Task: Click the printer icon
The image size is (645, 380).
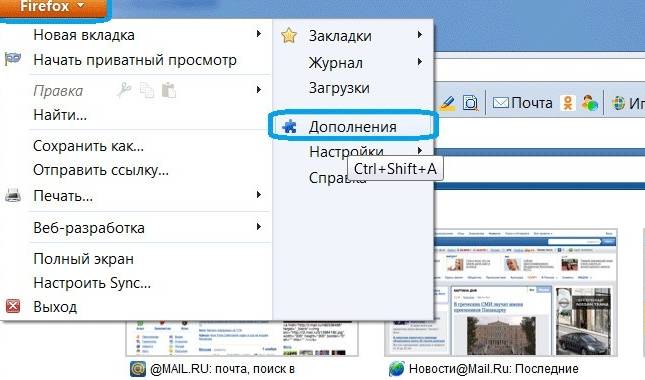Action: click(13, 195)
